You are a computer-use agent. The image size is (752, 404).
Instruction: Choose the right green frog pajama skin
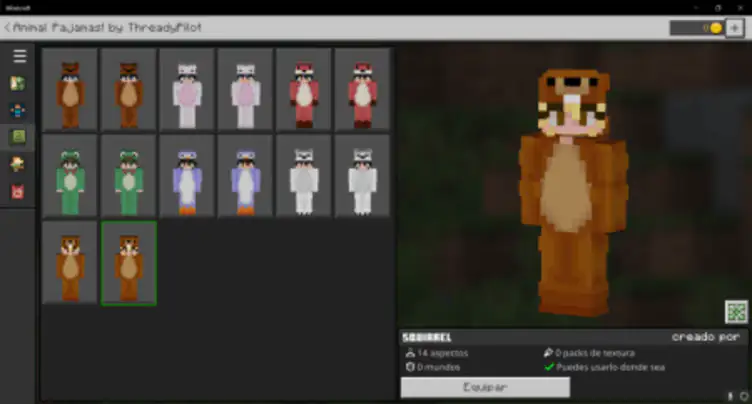(129, 176)
